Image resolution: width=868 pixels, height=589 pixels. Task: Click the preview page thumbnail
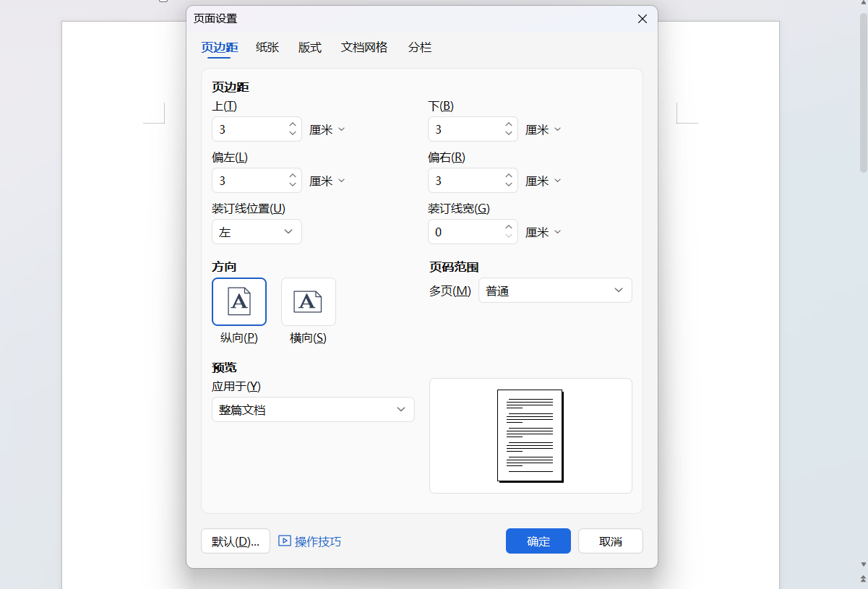[530, 435]
